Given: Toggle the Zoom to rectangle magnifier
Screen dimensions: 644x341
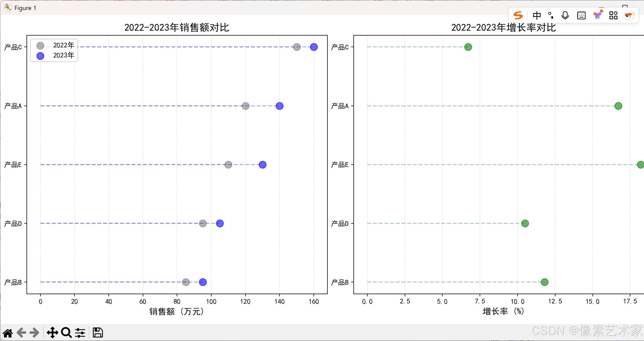Looking at the screenshot, I should coord(66,333).
